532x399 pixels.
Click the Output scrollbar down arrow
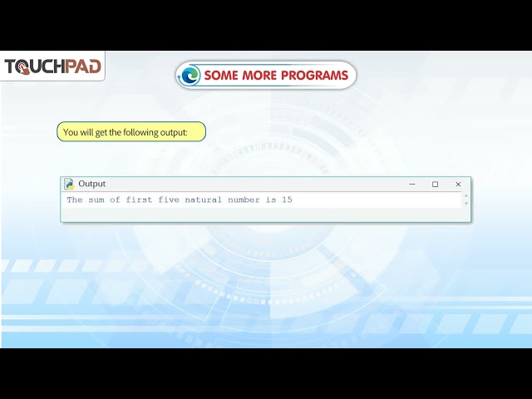(x=465, y=203)
